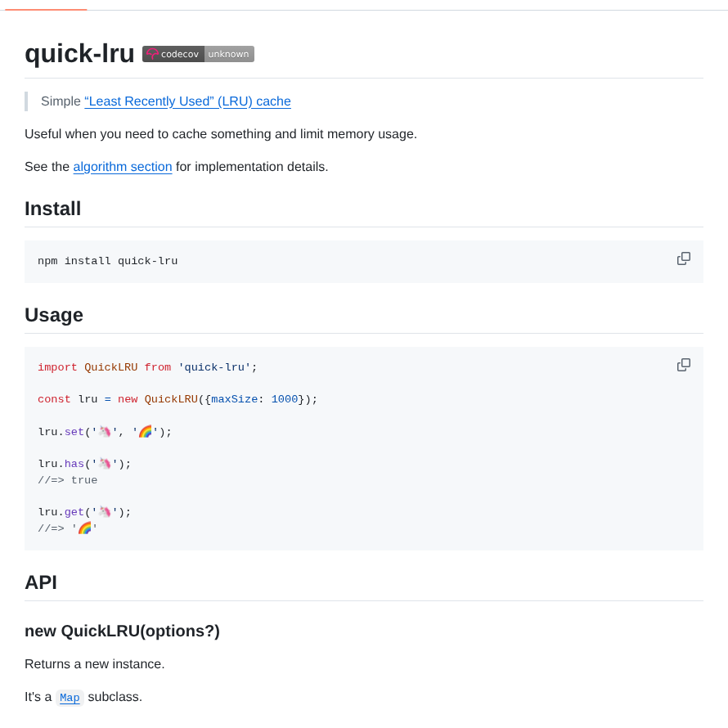Click the quick-lru title heading

coord(79,54)
